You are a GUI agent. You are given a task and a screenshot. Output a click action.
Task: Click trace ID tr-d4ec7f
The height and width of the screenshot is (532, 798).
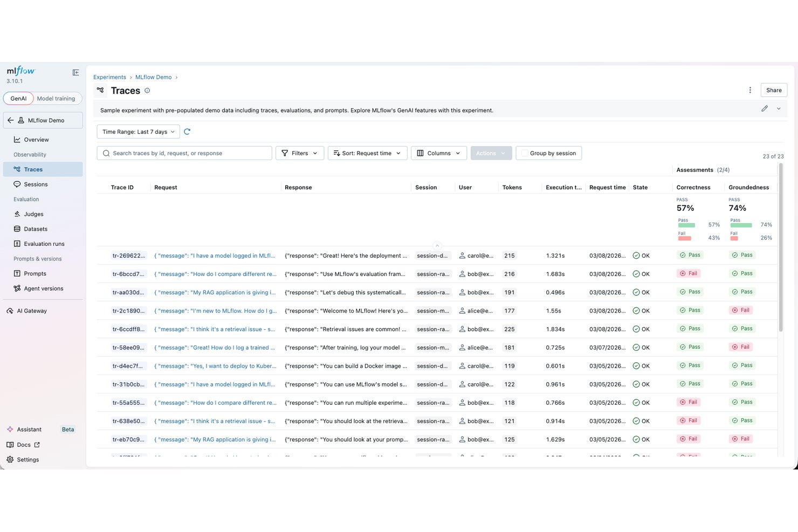127,366
